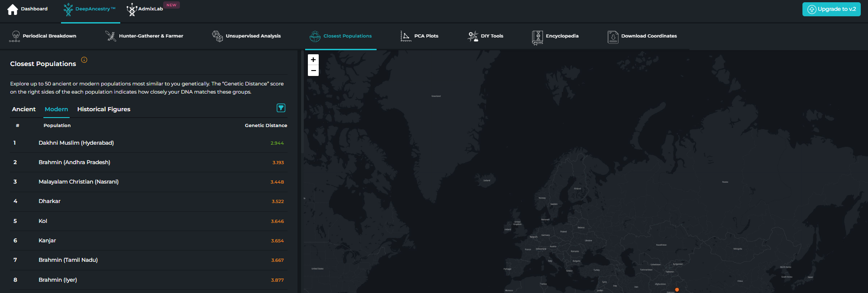Click the Hunter-Gatherer & Farmer icon
Viewport: 868px width, 293px height.
(111, 36)
